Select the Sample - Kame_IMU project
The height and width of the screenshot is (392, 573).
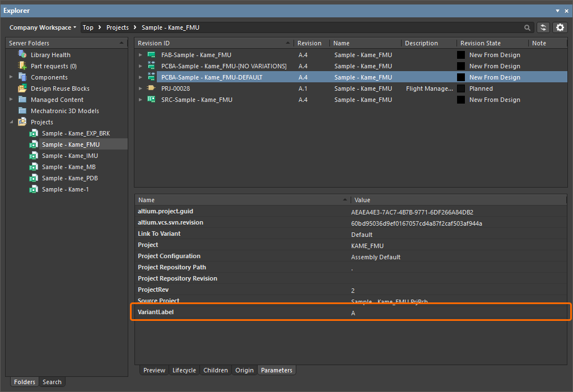70,156
